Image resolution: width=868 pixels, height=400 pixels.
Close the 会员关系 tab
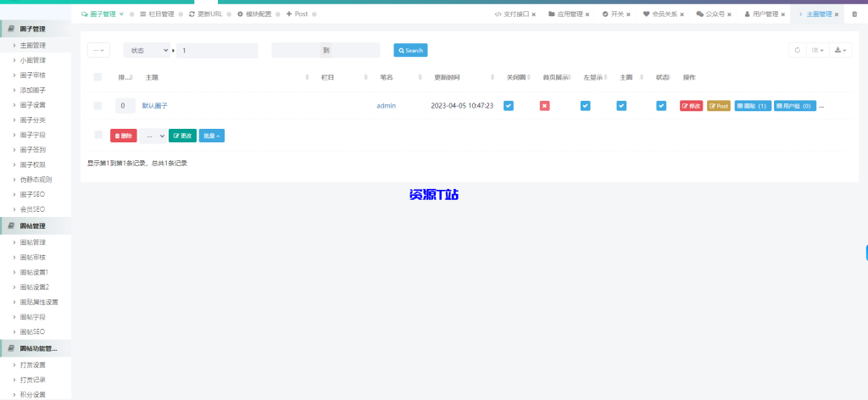click(682, 14)
